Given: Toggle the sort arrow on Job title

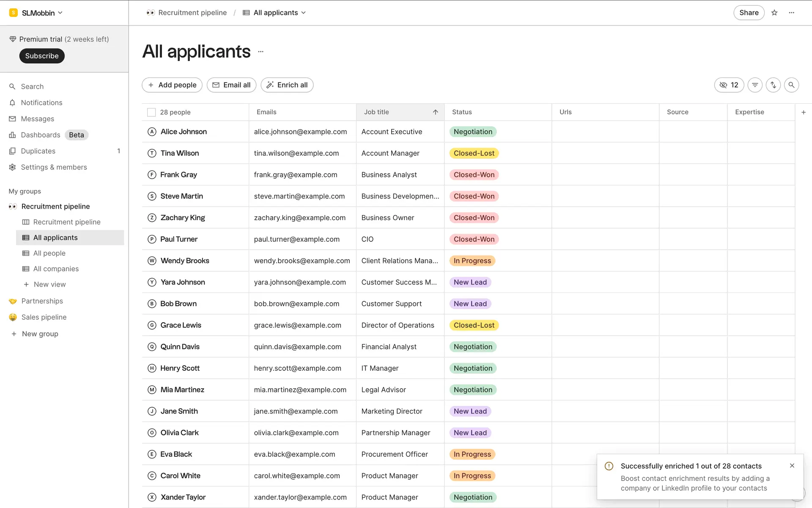Looking at the screenshot, I should (435, 112).
